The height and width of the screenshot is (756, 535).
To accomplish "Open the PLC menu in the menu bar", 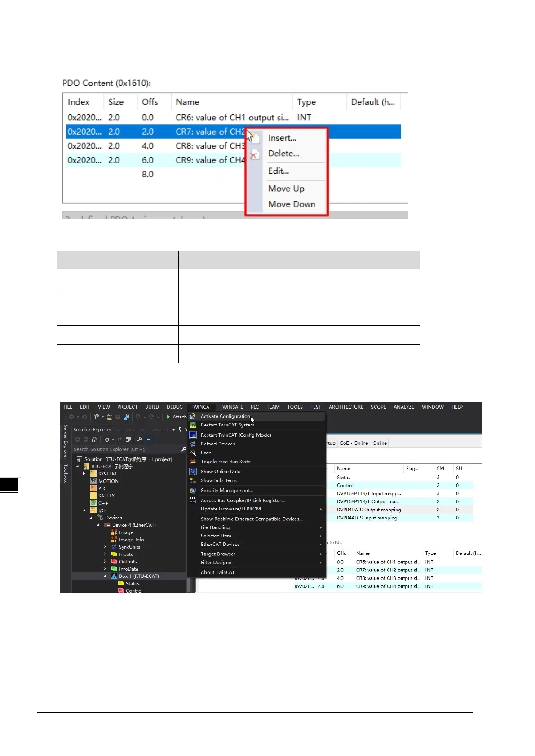I will click(x=255, y=407).
